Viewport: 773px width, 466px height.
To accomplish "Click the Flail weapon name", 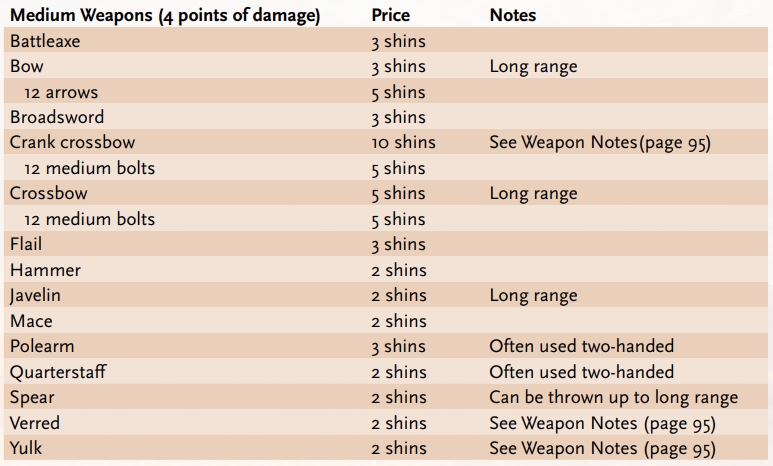I will [26, 245].
